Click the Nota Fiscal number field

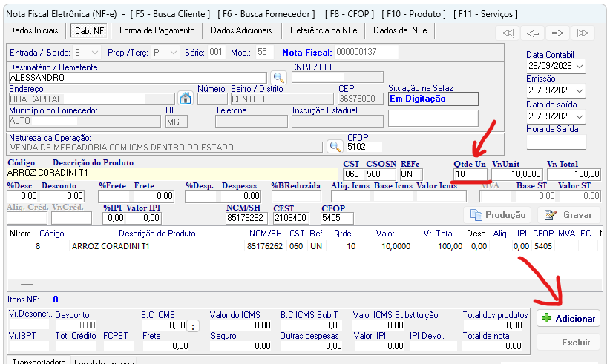click(366, 52)
